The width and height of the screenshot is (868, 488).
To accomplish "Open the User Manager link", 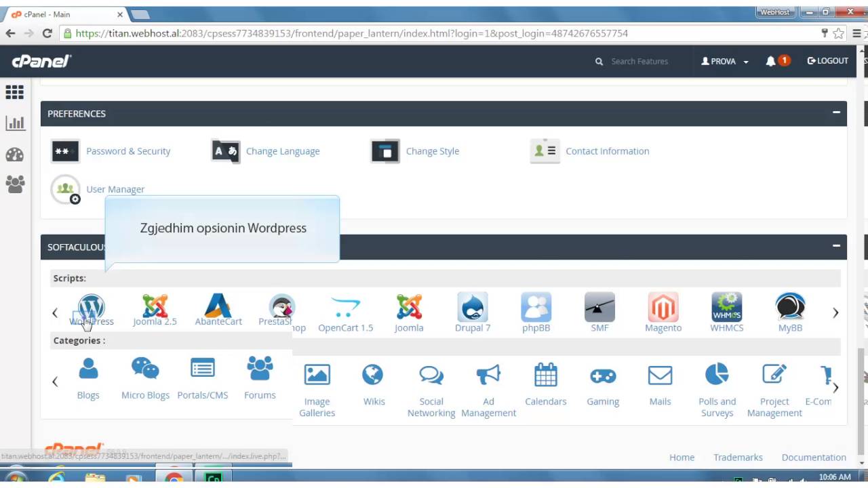I will 115,189.
